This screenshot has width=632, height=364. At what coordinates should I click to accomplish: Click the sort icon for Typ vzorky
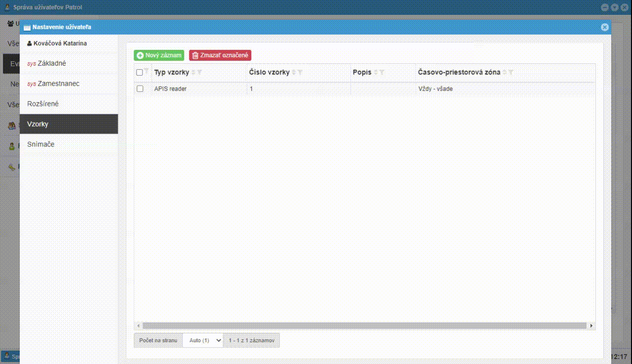click(x=194, y=73)
